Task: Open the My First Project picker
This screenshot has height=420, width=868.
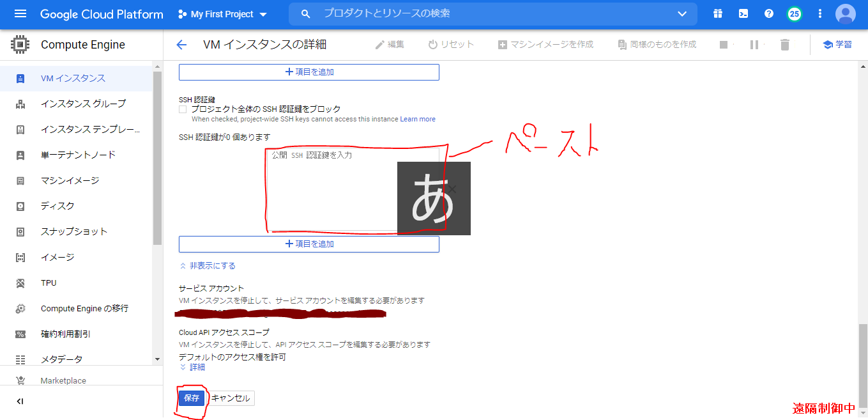Action: pos(222,13)
